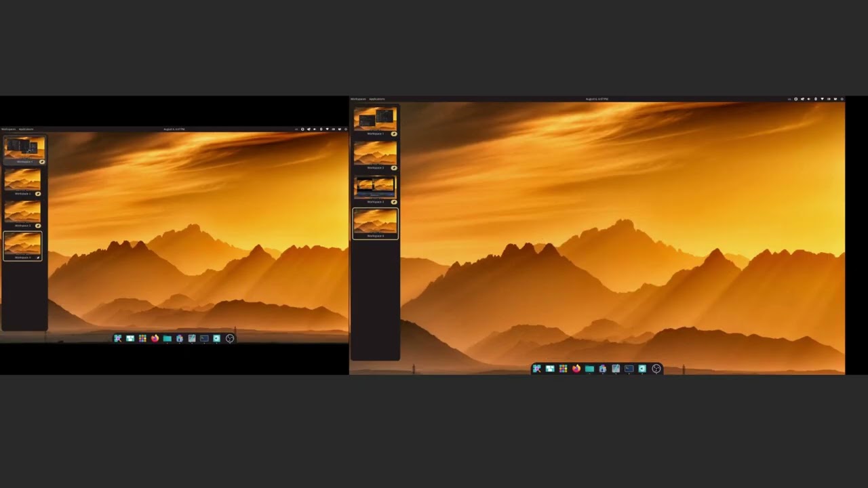Open the date and time popup on the right display
The image size is (868, 488).
click(x=597, y=99)
